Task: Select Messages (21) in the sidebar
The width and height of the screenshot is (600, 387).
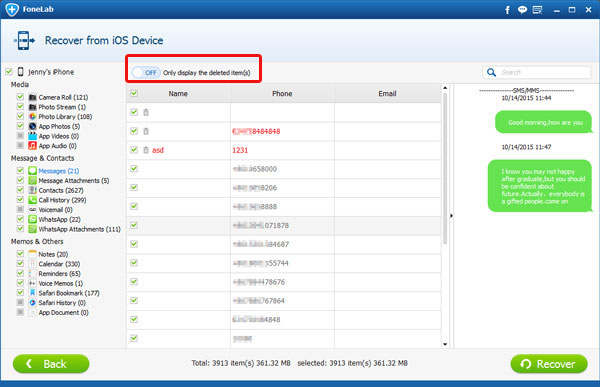Action: 59,171
